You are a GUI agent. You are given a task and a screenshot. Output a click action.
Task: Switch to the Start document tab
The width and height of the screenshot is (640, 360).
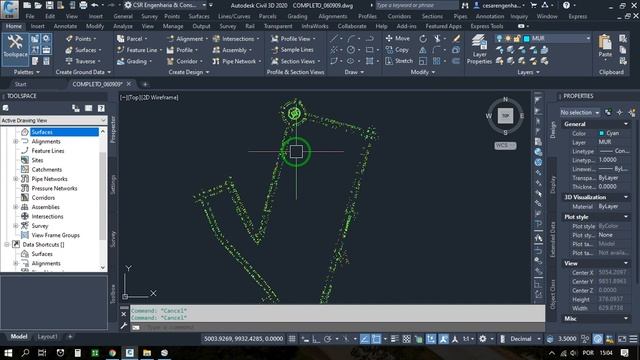coord(20,84)
